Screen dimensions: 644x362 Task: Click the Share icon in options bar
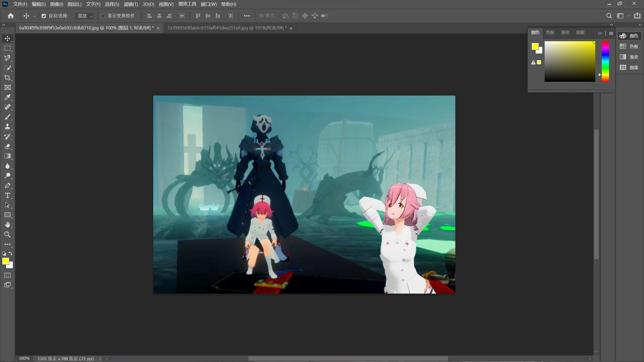[x=637, y=16]
